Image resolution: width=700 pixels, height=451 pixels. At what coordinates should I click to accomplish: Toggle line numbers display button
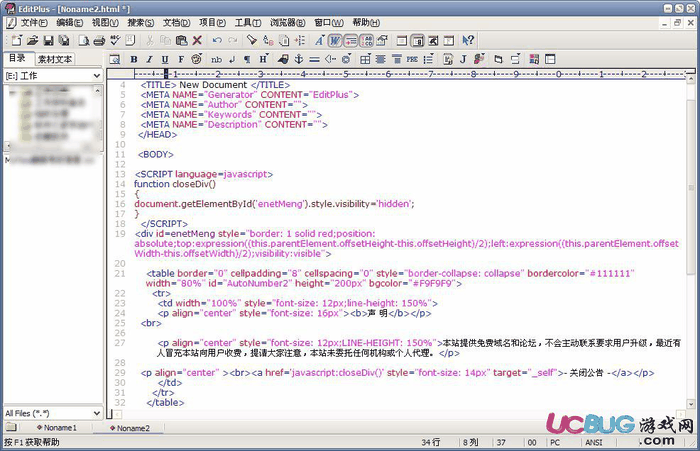367,41
